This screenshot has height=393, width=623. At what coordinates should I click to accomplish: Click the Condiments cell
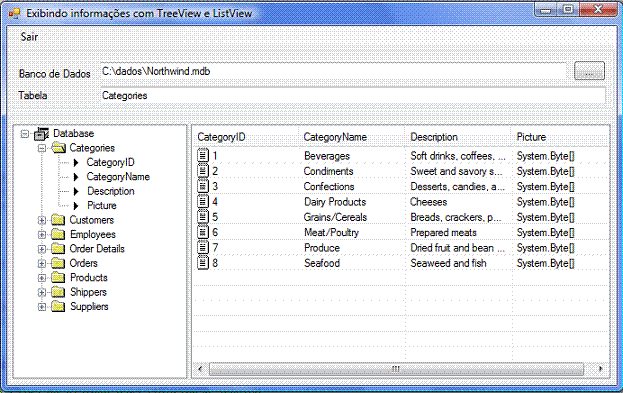[x=329, y=171]
